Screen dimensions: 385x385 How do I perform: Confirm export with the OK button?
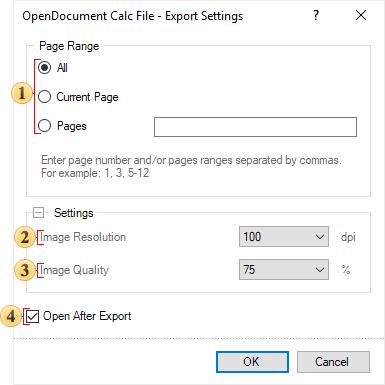click(x=252, y=362)
